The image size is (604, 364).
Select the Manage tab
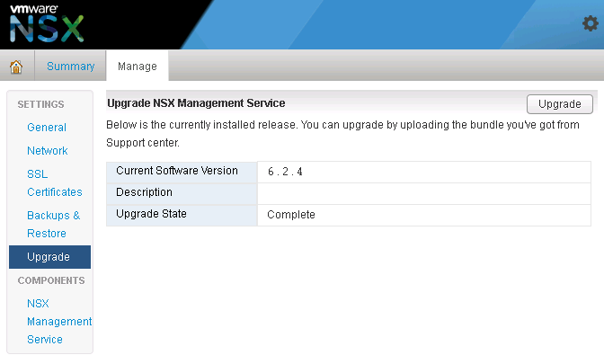click(137, 67)
